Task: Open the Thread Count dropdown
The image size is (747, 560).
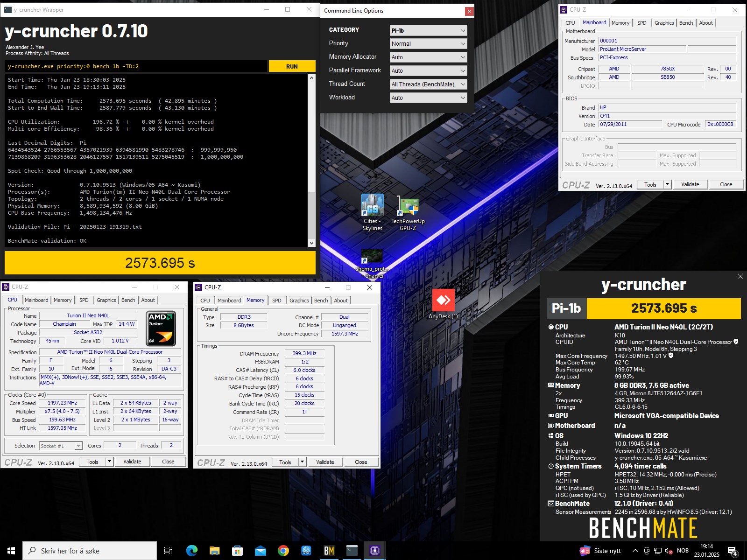Action: click(x=428, y=84)
